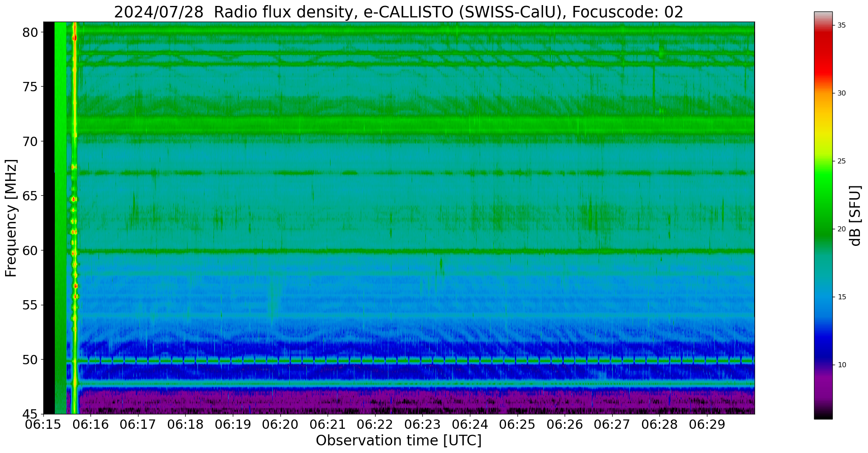
Task: Click the 70 MHz frequency tick label
Action: pyautogui.click(x=30, y=141)
